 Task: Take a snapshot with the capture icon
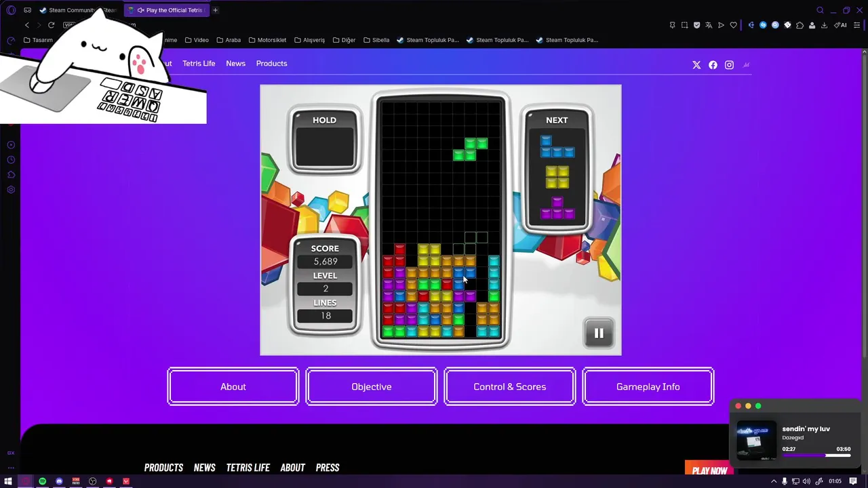pyautogui.click(x=684, y=25)
